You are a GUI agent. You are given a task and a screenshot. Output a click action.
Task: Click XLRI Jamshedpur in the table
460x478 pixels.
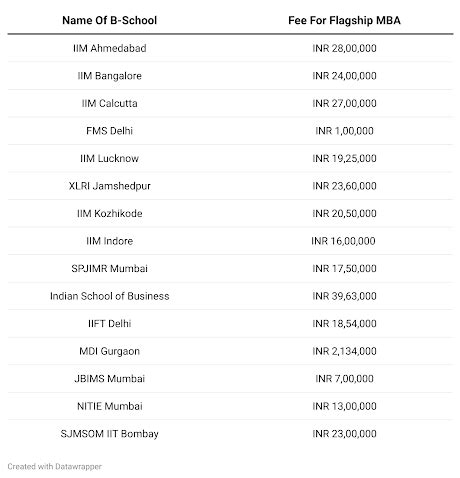[x=109, y=186]
